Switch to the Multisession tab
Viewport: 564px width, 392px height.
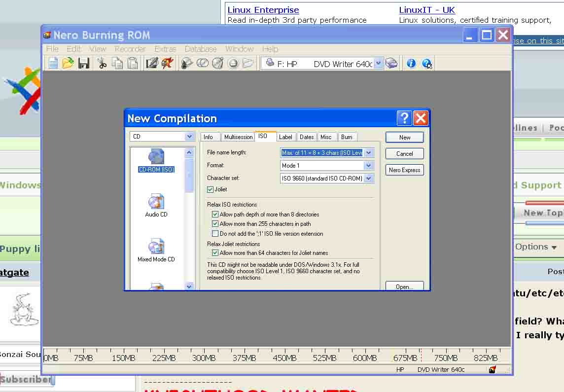click(x=239, y=137)
